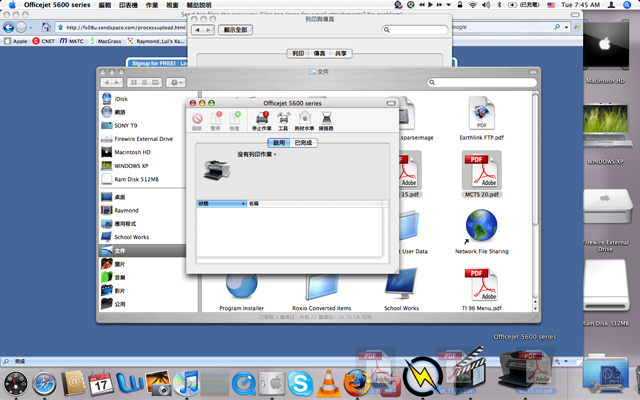Click the 停止作業 (stop jobs) printer icon
Image resolution: width=640 pixels, height=400 pixels.
point(262,121)
